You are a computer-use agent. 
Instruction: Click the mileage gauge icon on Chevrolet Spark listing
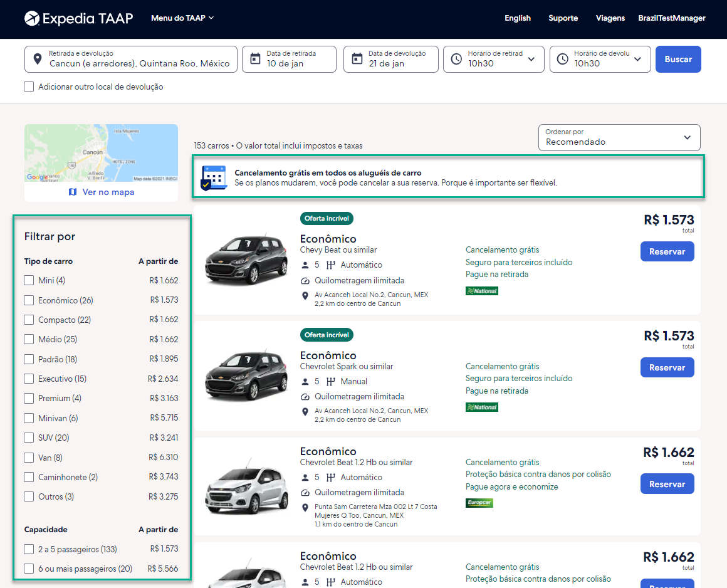tap(305, 397)
